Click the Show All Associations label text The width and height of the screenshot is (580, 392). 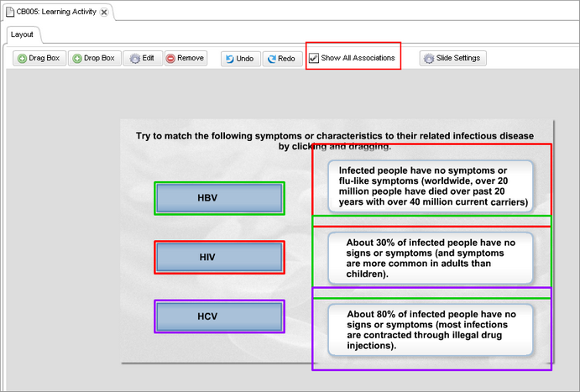358,59
